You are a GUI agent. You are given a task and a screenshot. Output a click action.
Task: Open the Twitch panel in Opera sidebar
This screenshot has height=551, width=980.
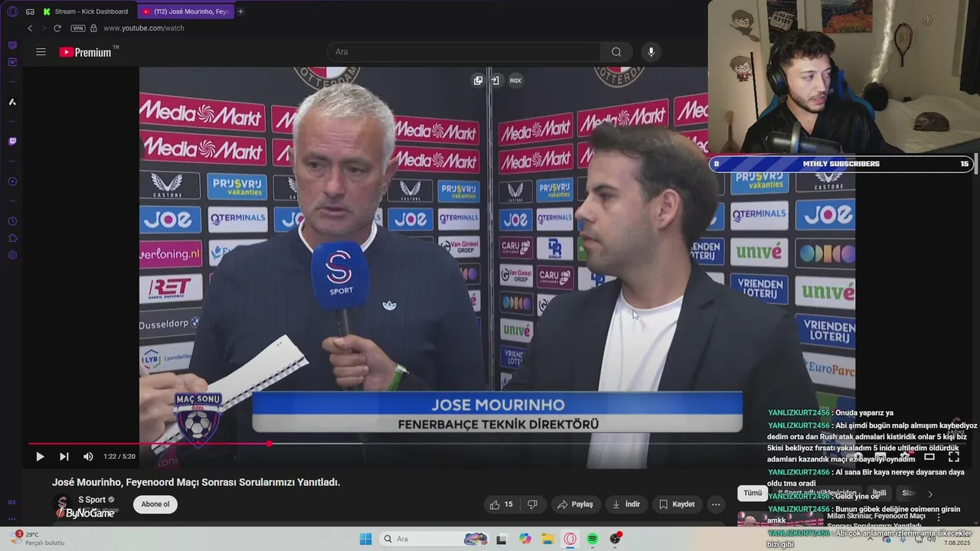pyautogui.click(x=12, y=142)
